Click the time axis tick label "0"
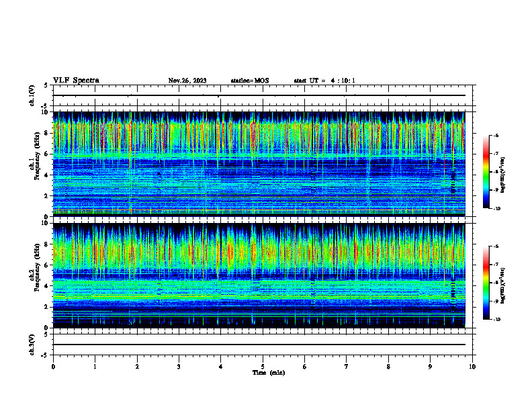 [53, 367]
